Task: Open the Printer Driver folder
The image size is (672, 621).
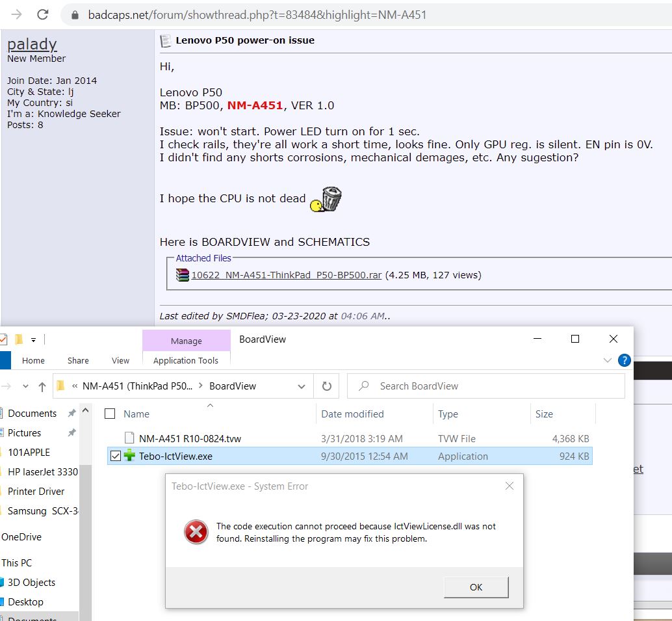Action: [x=36, y=492]
